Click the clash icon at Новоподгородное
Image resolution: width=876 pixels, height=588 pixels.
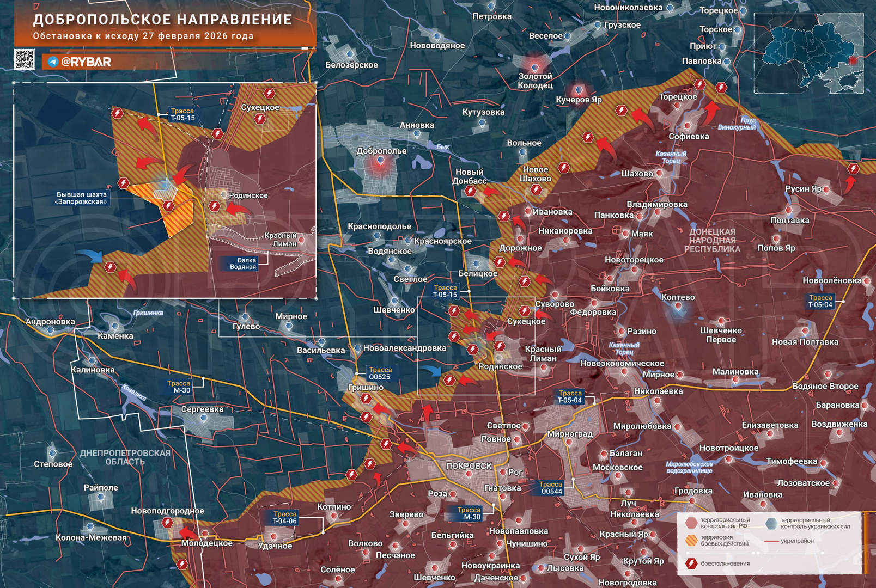[167, 523]
